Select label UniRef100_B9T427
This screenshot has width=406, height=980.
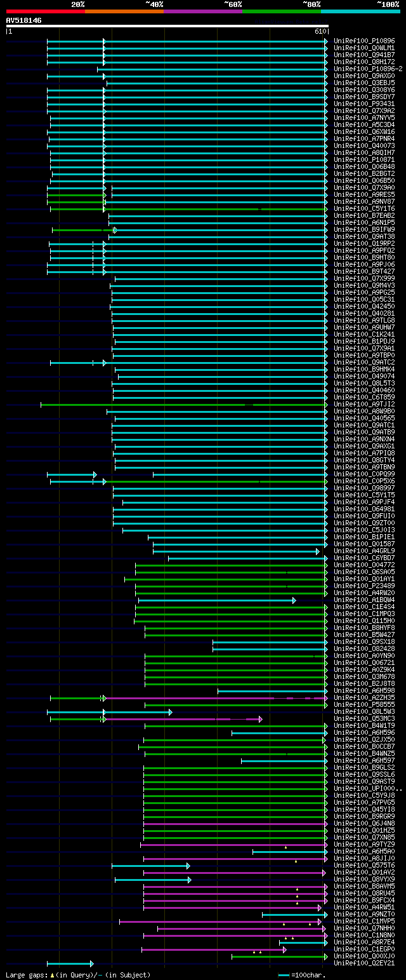364,272
